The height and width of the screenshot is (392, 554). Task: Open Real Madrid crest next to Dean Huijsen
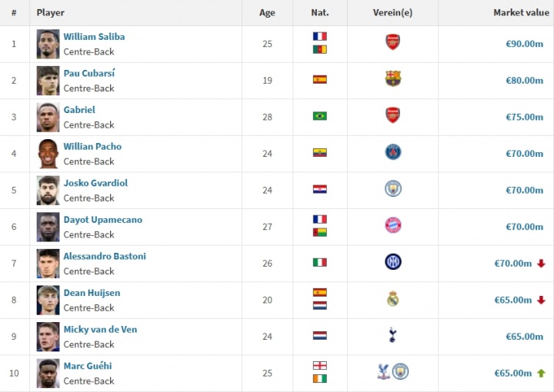pyautogui.click(x=392, y=299)
